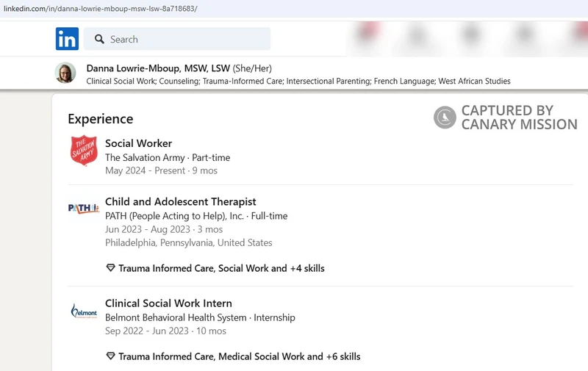
Task: Click the name Danna Lowrie-Mboup, MSW, LSW
Action: click(x=158, y=68)
